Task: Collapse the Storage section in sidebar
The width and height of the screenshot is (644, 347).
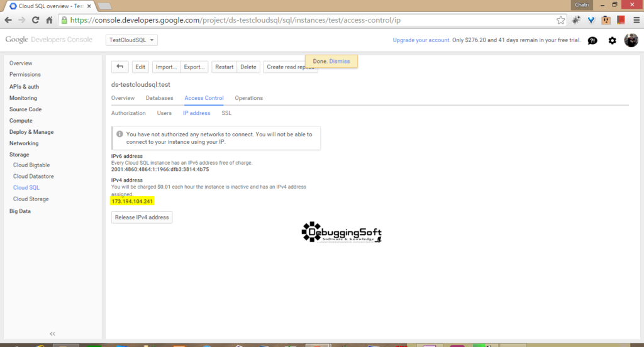Action: pyautogui.click(x=19, y=155)
